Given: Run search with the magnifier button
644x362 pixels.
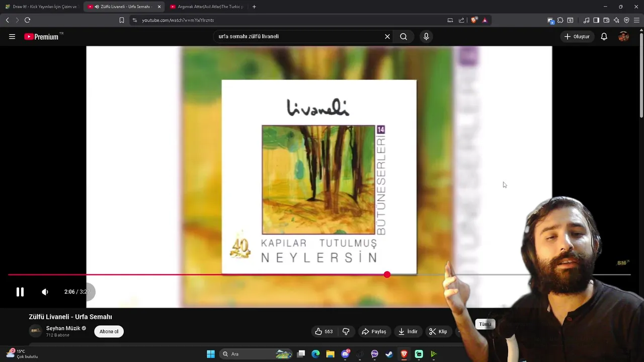Looking at the screenshot, I should pos(404,37).
